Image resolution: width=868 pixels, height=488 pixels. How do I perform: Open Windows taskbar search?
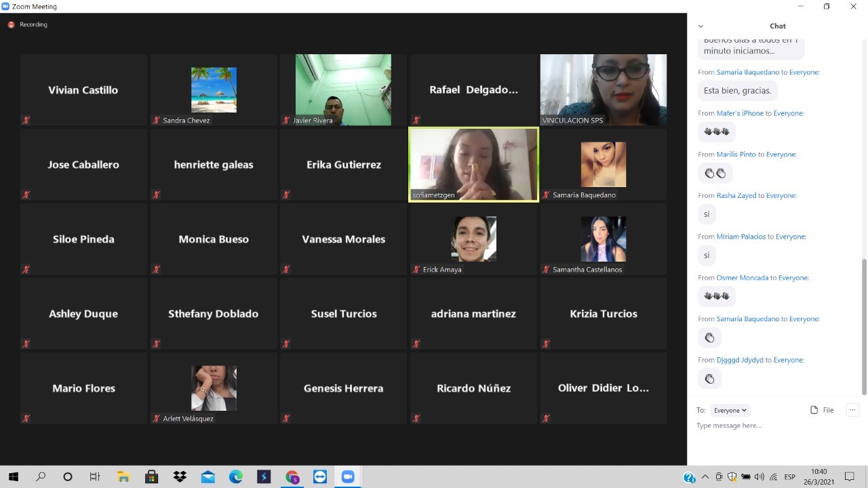coord(41,477)
